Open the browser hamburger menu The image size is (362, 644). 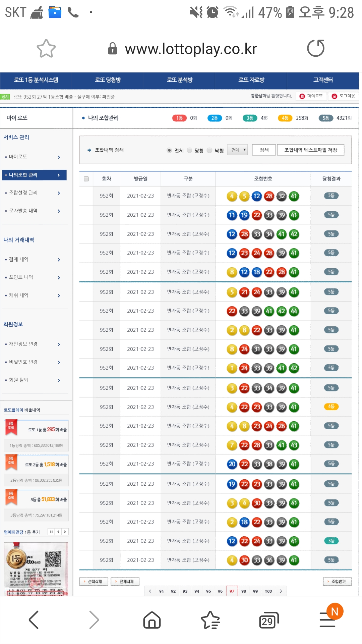click(328, 620)
